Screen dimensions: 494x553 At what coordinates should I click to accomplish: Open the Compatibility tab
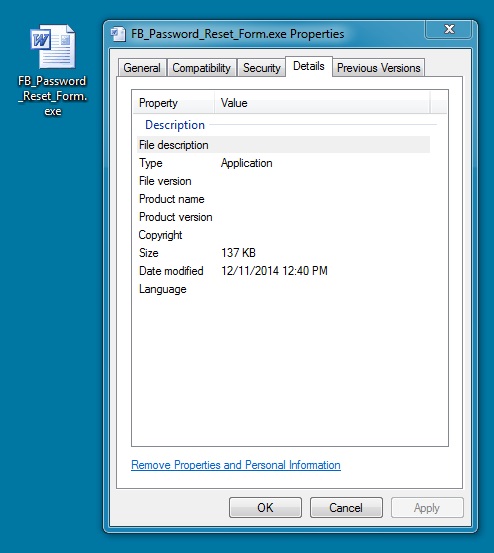coord(201,68)
